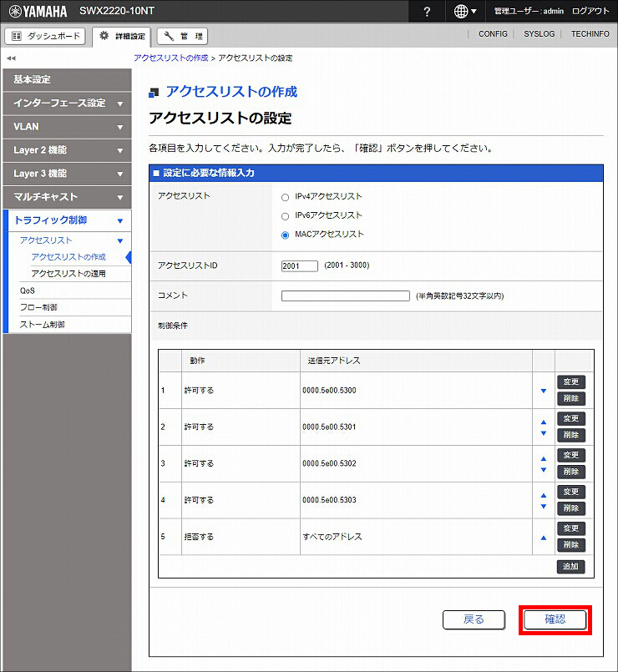Click 削除 for rule 3
The image size is (618, 672).
point(571,472)
